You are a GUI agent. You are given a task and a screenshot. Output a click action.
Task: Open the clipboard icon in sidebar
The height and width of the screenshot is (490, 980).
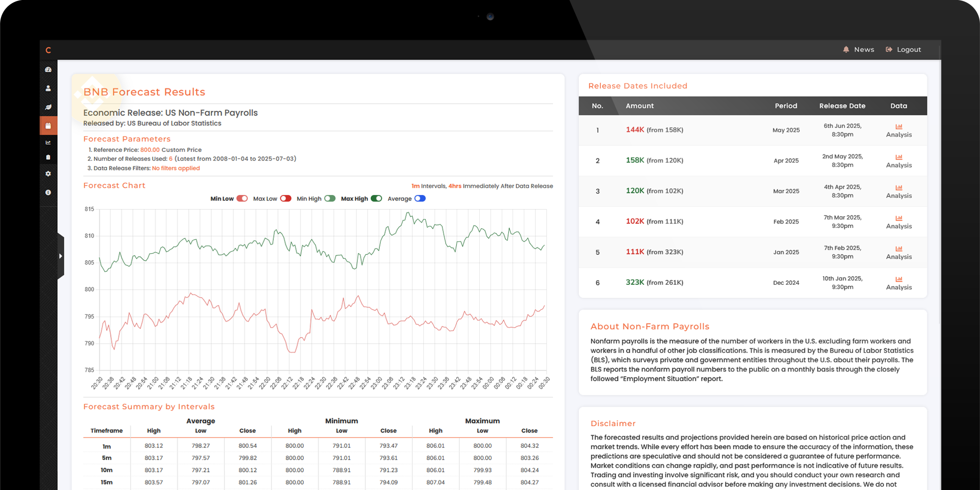48,157
